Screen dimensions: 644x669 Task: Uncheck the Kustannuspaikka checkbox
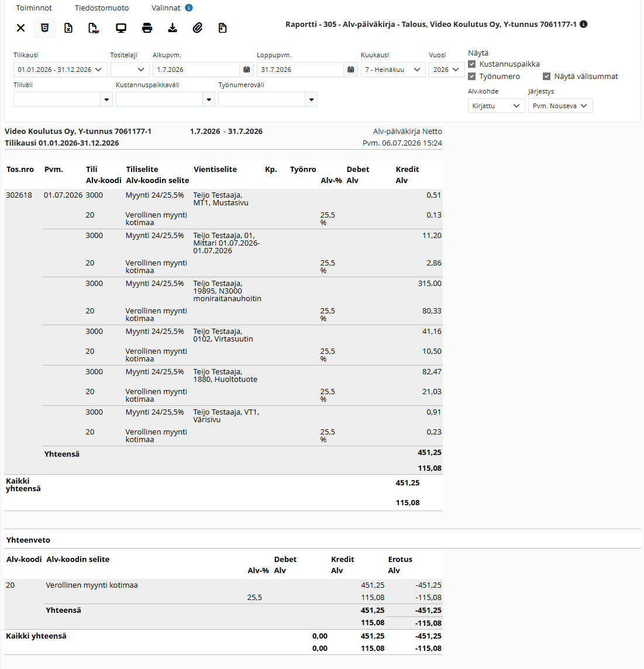point(471,64)
